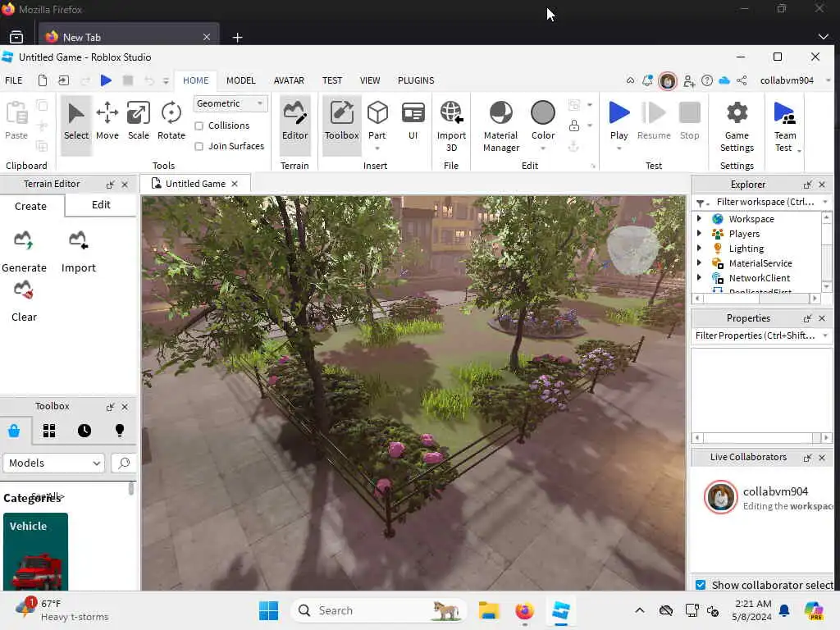
Task: Switch to the AVATAR ribbon tab
Action: click(x=289, y=80)
